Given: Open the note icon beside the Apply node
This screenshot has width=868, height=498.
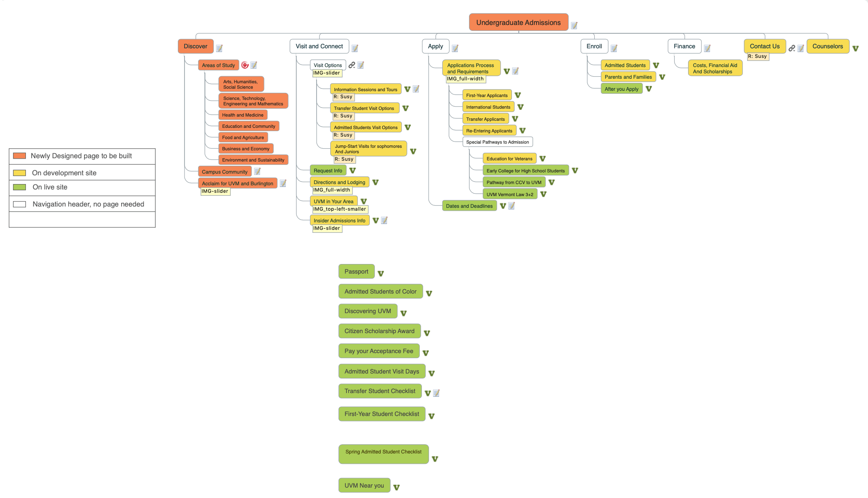Looking at the screenshot, I should [455, 48].
